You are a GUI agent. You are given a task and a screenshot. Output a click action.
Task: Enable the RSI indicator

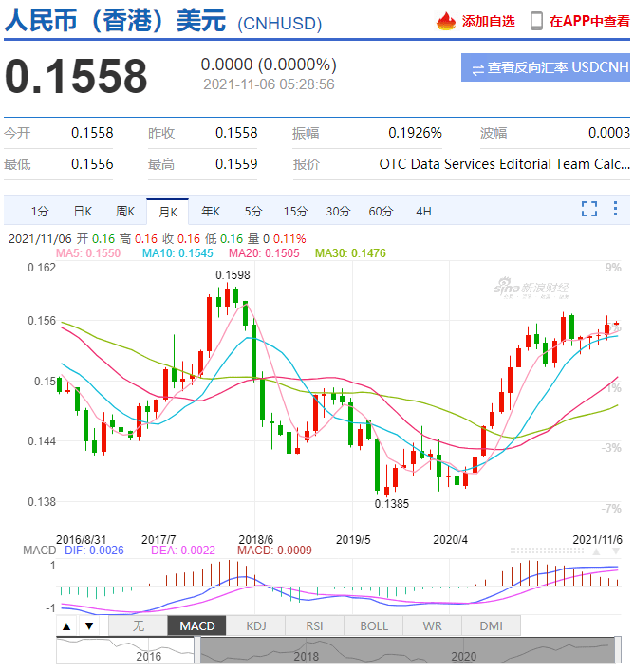click(315, 625)
